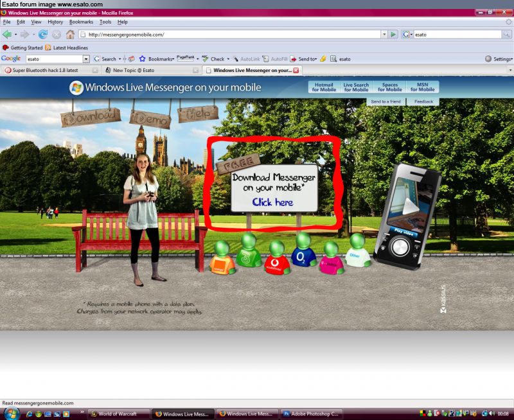Open the address bar URL history dropdown
Image resolution: width=514 pixels, height=420 pixels.
pyautogui.click(x=384, y=35)
